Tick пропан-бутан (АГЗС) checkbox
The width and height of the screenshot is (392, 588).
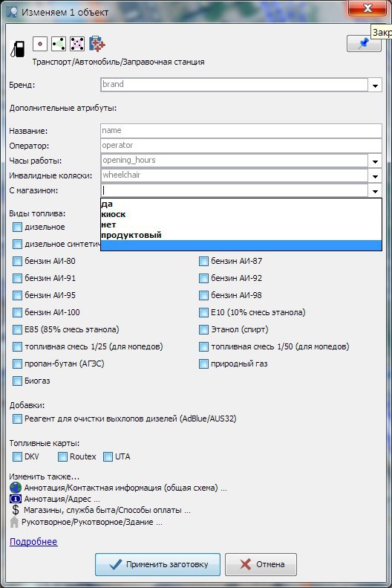pyautogui.click(x=17, y=364)
